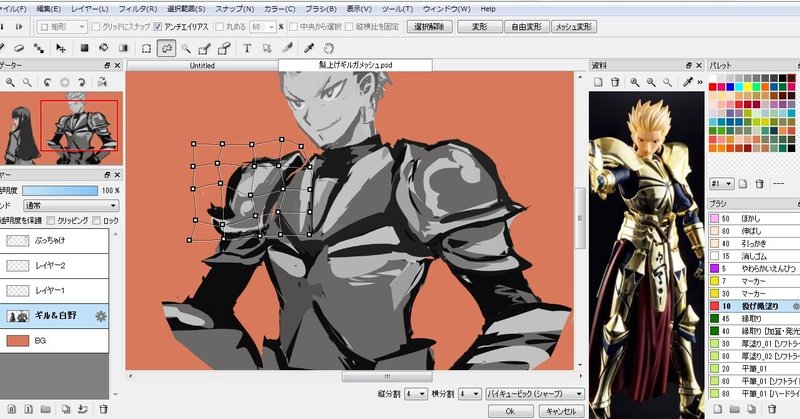Toggle the layer ロック checkbox

(96, 220)
